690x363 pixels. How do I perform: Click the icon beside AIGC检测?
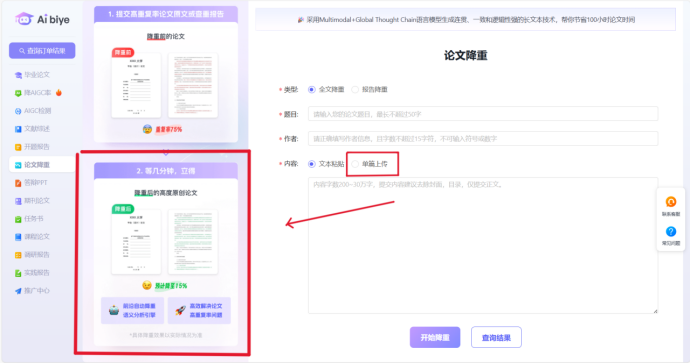point(18,111)
